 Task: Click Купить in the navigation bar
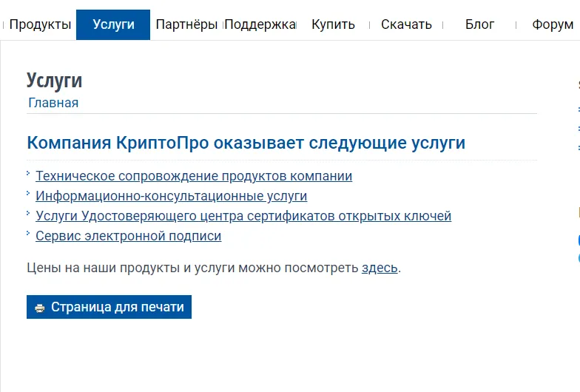click(x=333, y=24)
